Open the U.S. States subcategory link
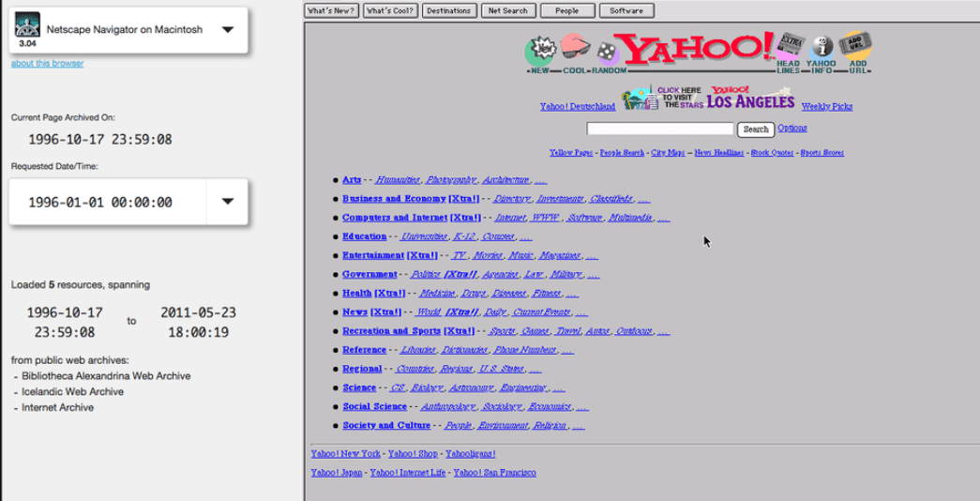Viewport: 980px width, 501px height. (x=501, y=369)
